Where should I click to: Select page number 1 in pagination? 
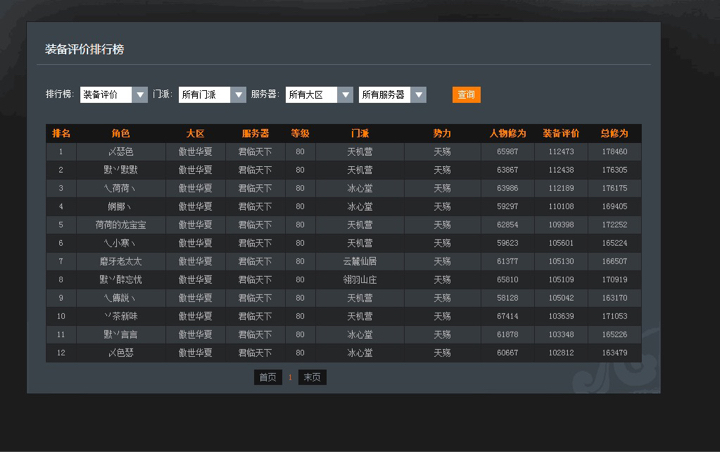click(x=290, y=378)
